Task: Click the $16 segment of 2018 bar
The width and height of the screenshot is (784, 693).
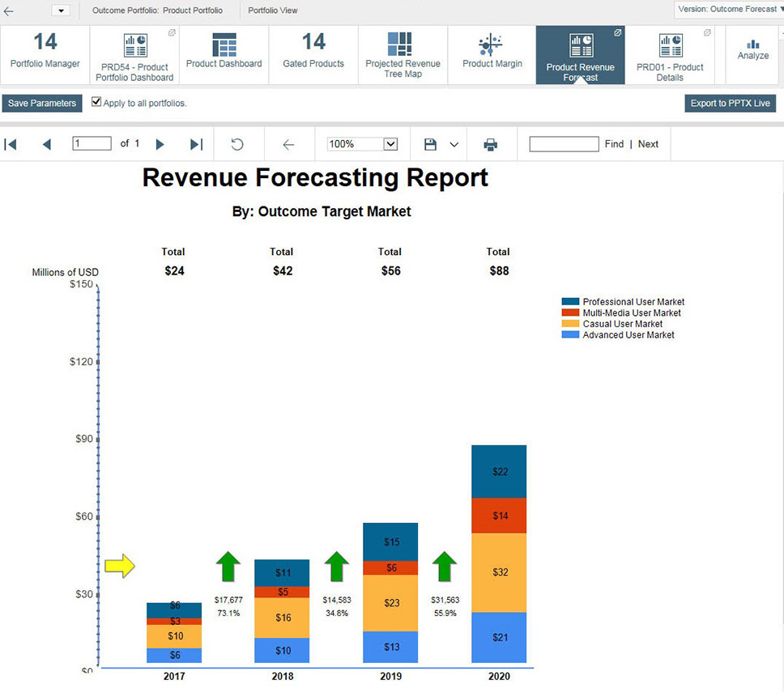Action: point(282,618)
